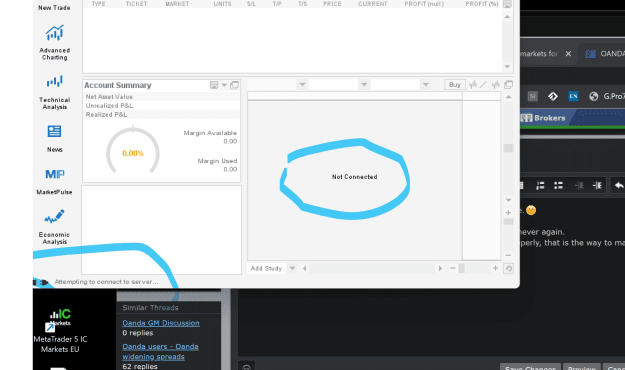This screenshot has height=370, width=625.
Task: Zoom out horizontal chart minus button
Action: click(452, 268)
